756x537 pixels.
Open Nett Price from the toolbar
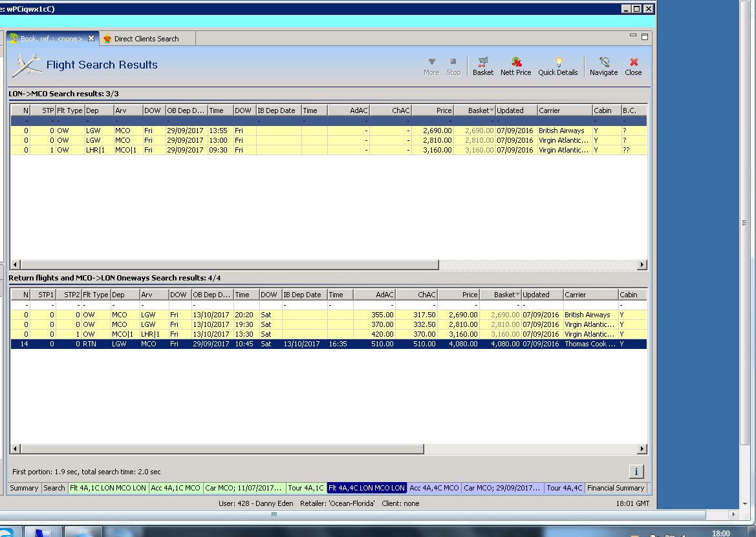pyautogui.click(x=515, y=63)
